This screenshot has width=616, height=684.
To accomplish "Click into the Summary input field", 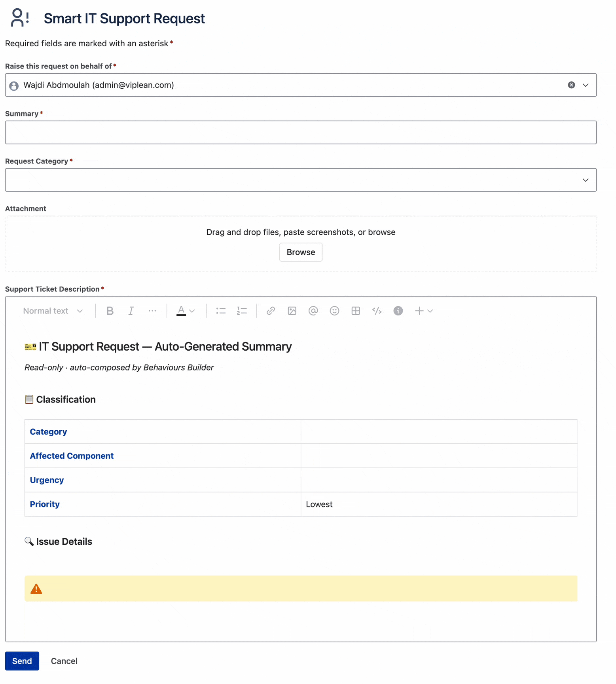I will (301, 133).
